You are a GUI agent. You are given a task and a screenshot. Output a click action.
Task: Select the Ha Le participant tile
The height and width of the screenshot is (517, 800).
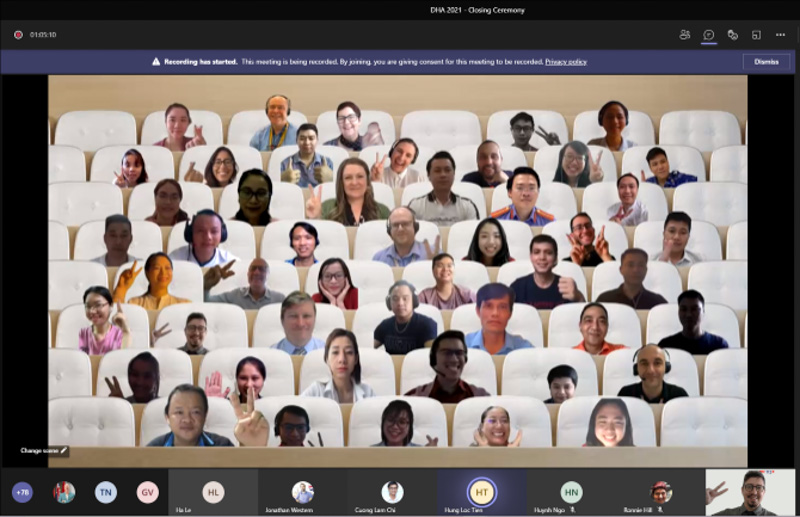point(213,493)
